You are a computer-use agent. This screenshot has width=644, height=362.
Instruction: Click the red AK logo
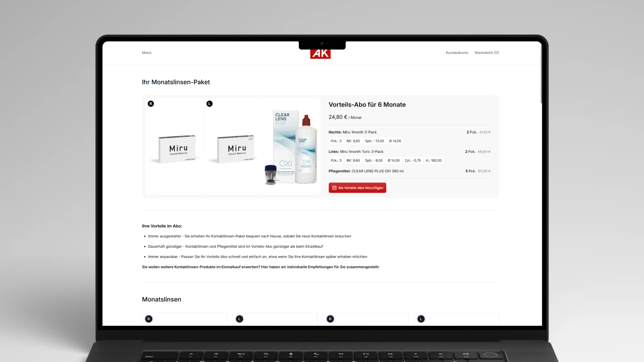(x=320, y=53)
